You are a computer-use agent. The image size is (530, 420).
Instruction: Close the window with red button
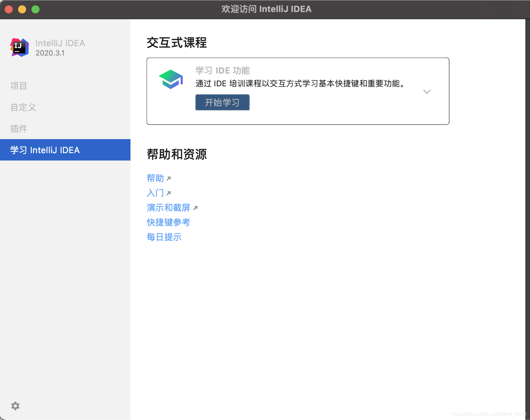tap(9, 9)
